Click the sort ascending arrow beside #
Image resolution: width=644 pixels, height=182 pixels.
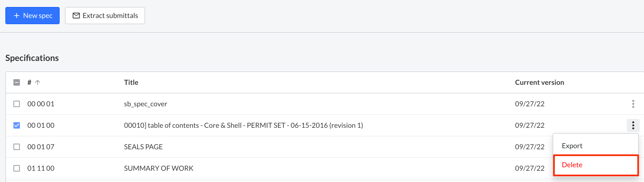(38, 82)
